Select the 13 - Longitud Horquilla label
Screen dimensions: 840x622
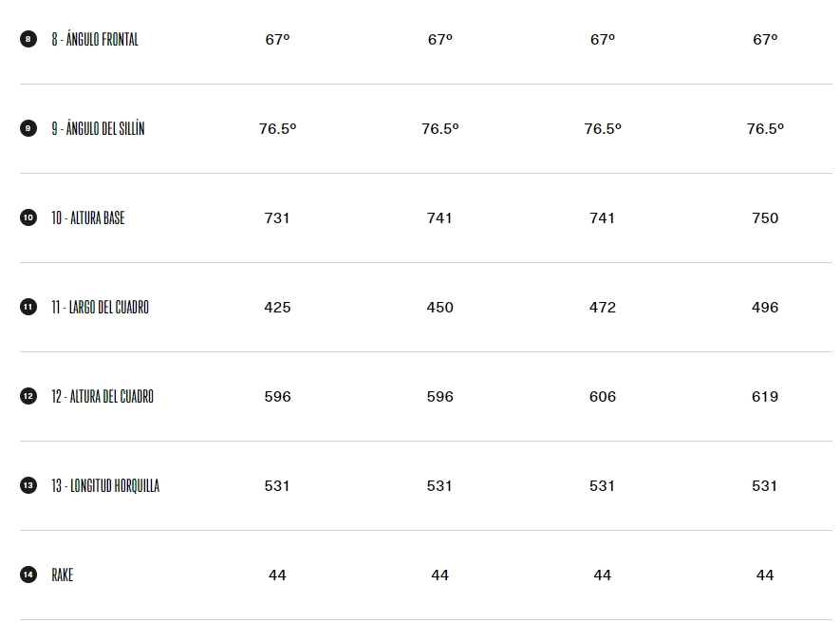pyautogui.click(x=105, y=486)
